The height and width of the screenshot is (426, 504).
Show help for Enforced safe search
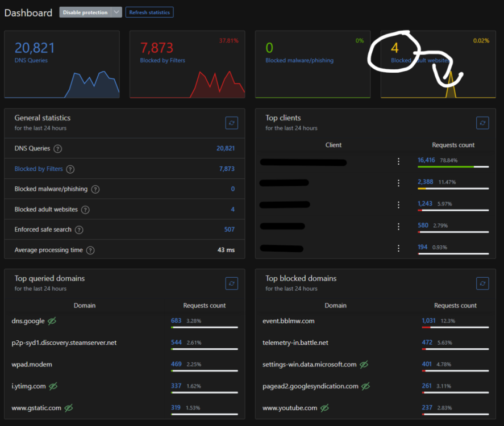[x=79, y=230]
